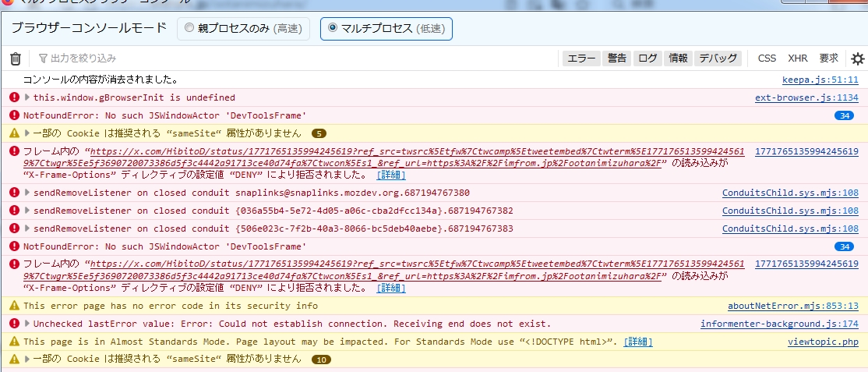
Task: Click the filter funnel icon
Action: 43,58
